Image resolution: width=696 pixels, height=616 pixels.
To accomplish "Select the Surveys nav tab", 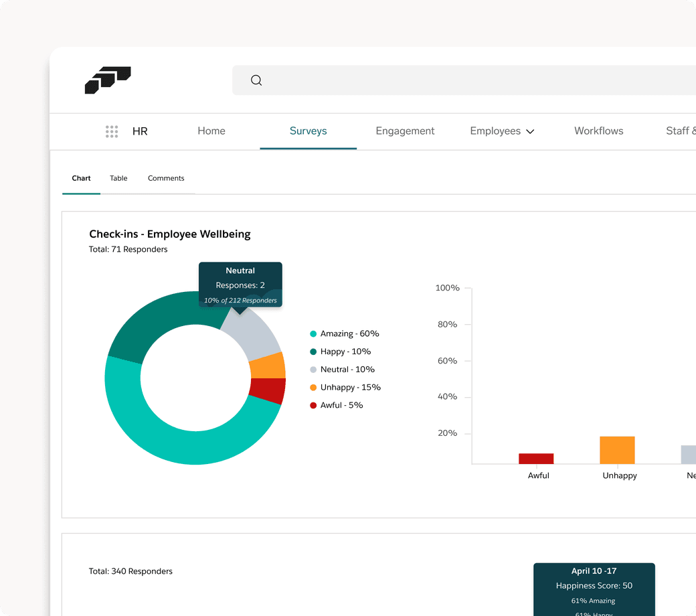I will (x=308, y=131).
